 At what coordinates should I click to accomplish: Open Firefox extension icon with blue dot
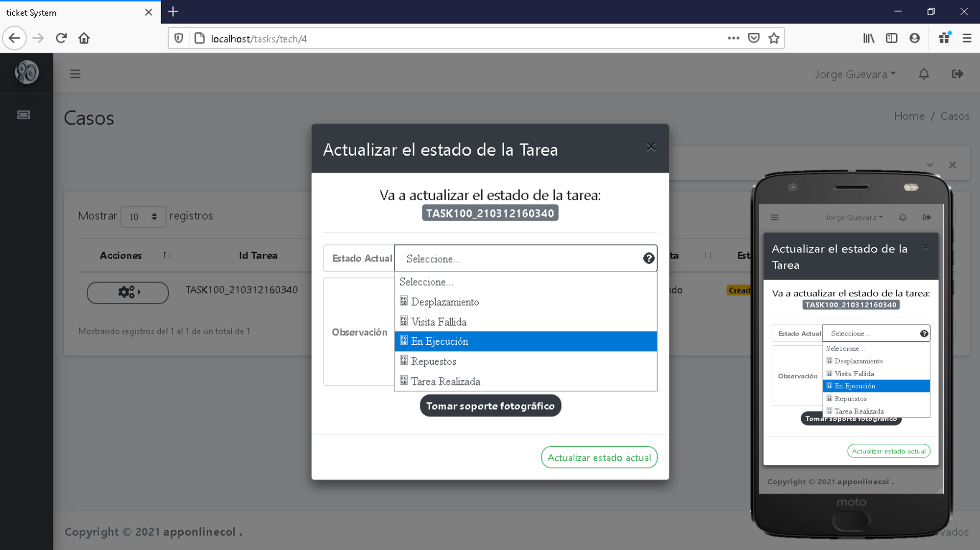point(944,38)
